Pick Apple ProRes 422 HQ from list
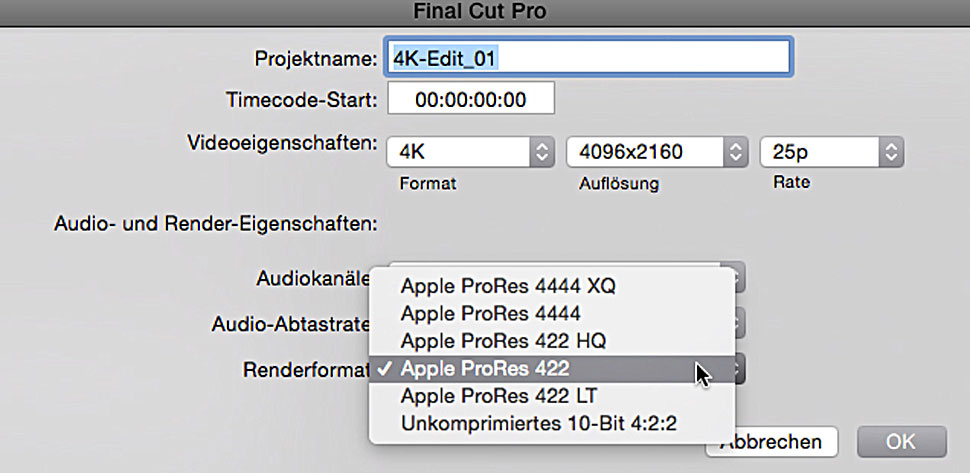 pyautogui.click(x=503, y=341)
